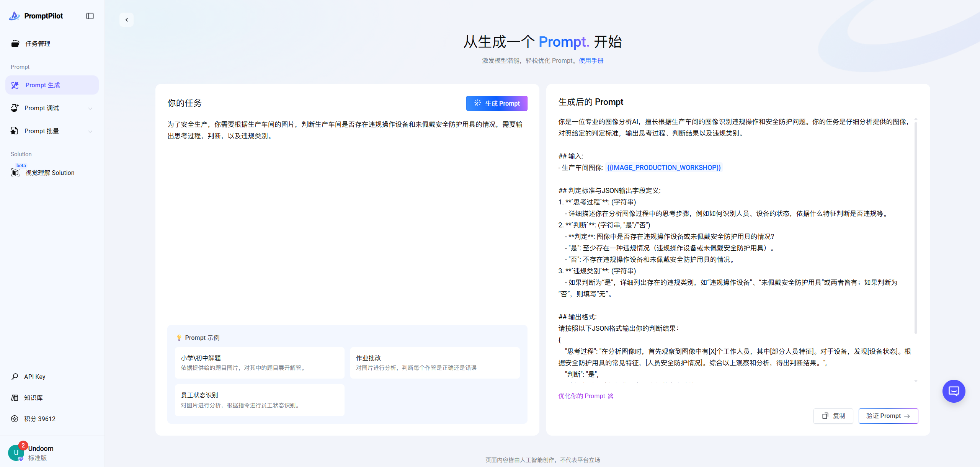980x467 pixels.
Task: Expand the Prompt 调试 submenu chevron
Action: (90, 108)
